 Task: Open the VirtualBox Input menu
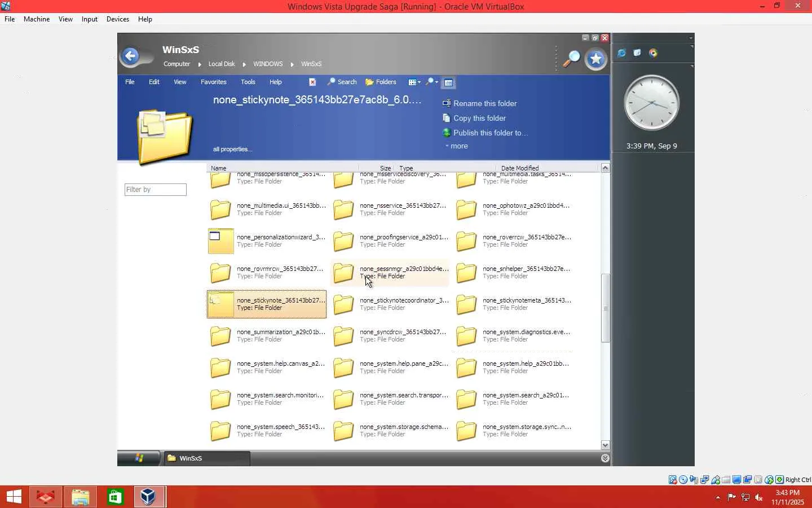[90, 19]
